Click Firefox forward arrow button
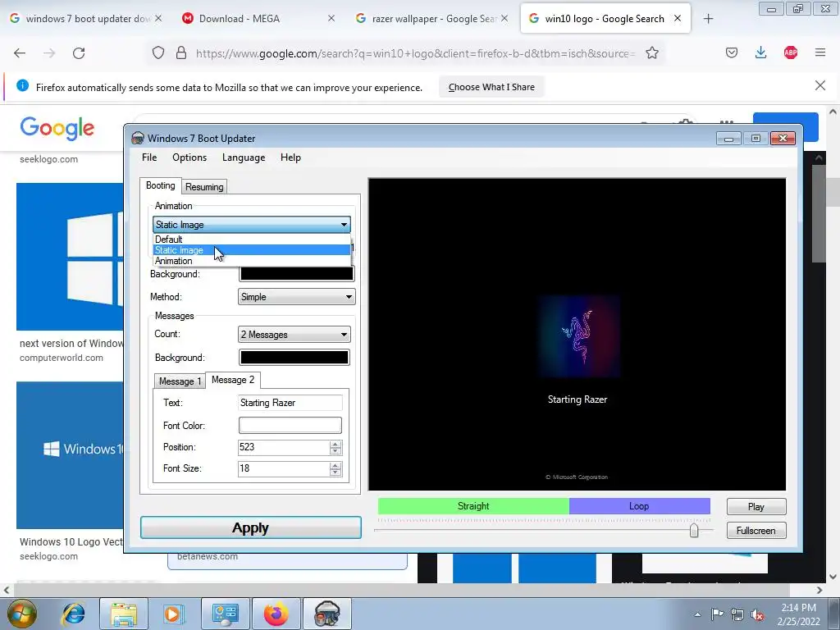The image size is (840, 630). tap(49, 53)
